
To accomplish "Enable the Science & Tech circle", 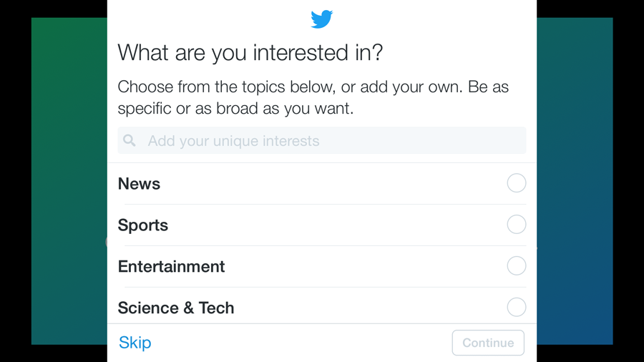I will [x=516, y=307].
